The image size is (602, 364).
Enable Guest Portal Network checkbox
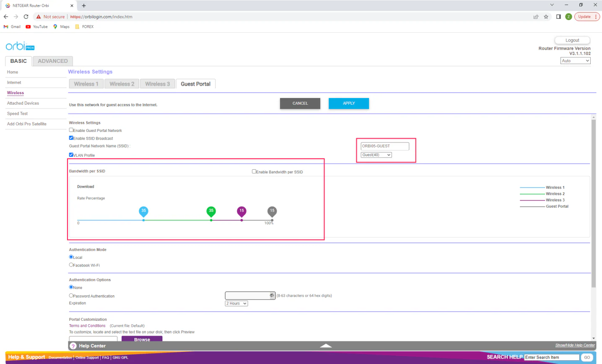point(71,130)
